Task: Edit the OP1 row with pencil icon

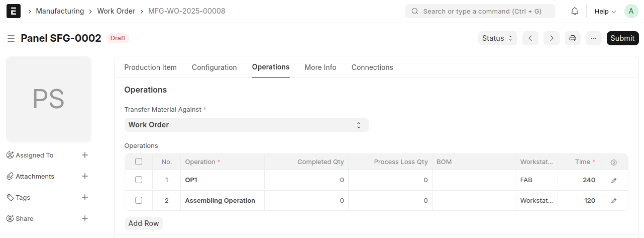Action: (614, 180)
